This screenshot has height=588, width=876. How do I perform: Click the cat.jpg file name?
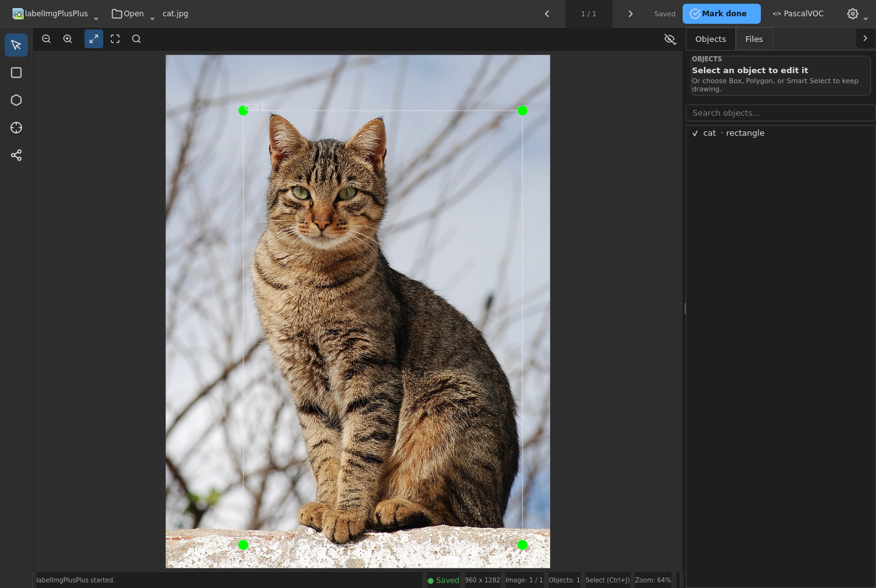point(175,14)
